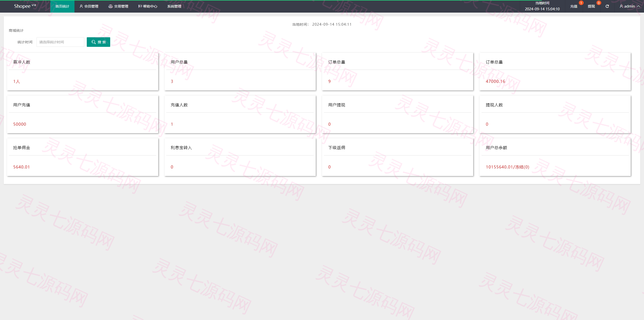Open 帮助中心 menu
This screenshot has width=644, height=320.
(x=148, y=6)
